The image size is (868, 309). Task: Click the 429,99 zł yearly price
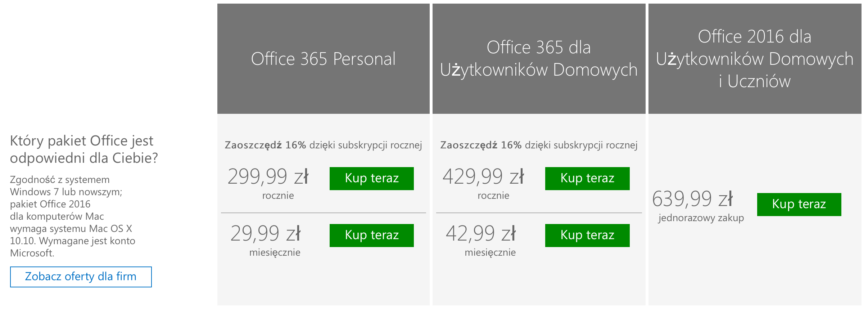[483, 176]
